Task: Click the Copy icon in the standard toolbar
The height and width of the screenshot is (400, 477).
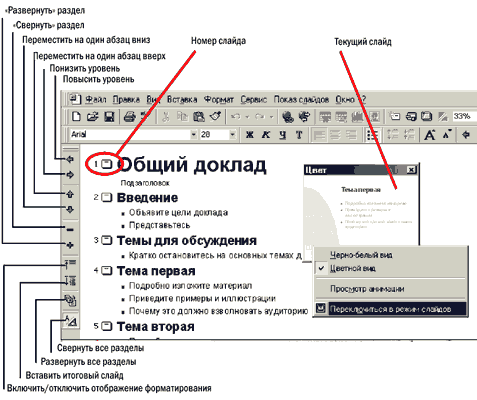Action: click(182, 116)
